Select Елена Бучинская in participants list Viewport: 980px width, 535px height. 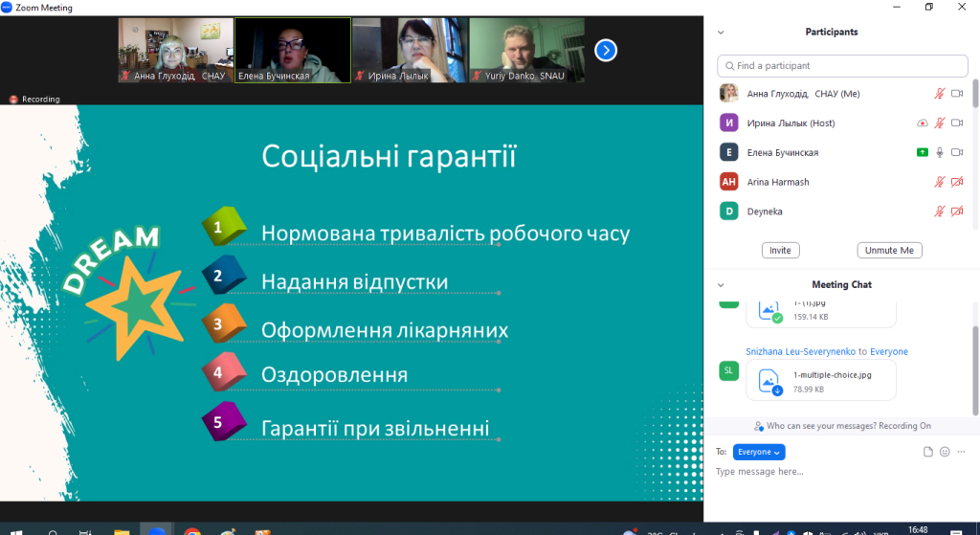782,152
